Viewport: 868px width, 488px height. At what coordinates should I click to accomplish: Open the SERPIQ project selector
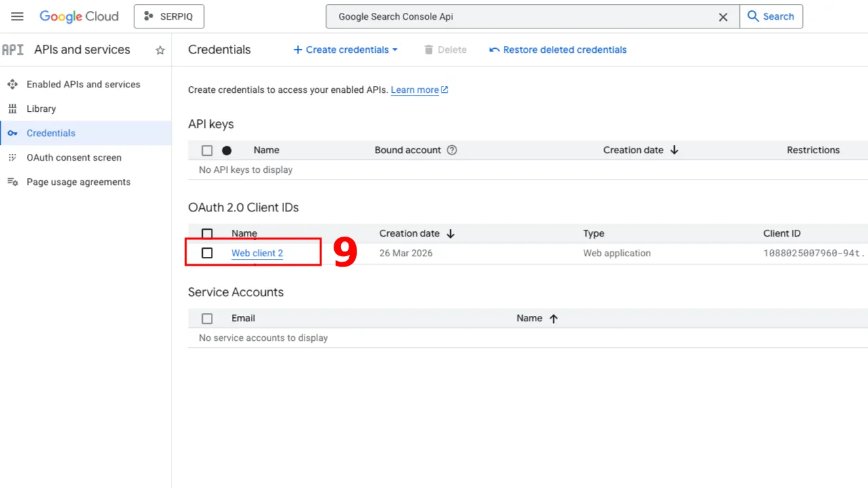(169, 16)
